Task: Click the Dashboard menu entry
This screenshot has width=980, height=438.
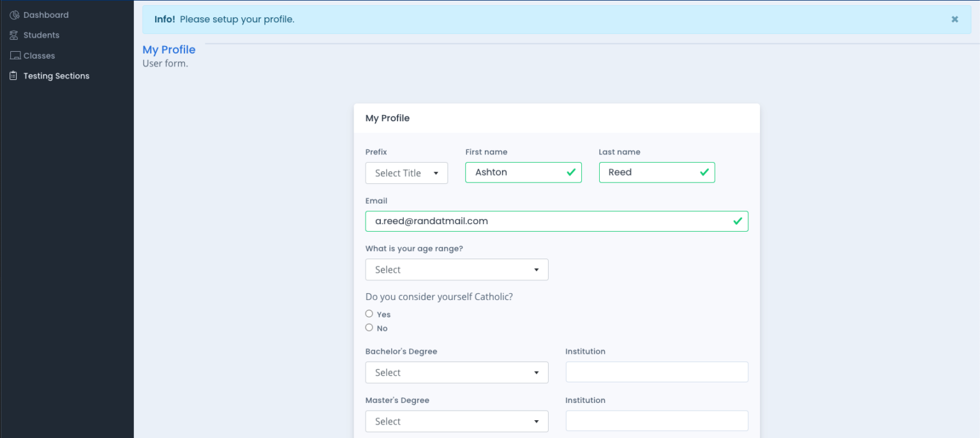Action: tap(46, 14)
